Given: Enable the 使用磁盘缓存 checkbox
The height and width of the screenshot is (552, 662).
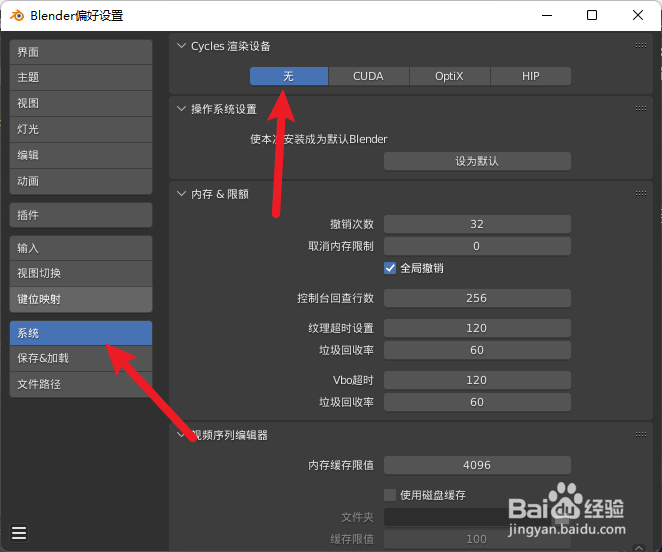Looking at the screenshot, I should coord(390,495).
